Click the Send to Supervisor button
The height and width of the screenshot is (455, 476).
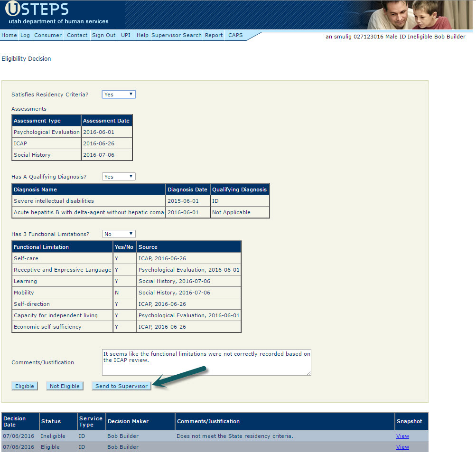[121, 386]
